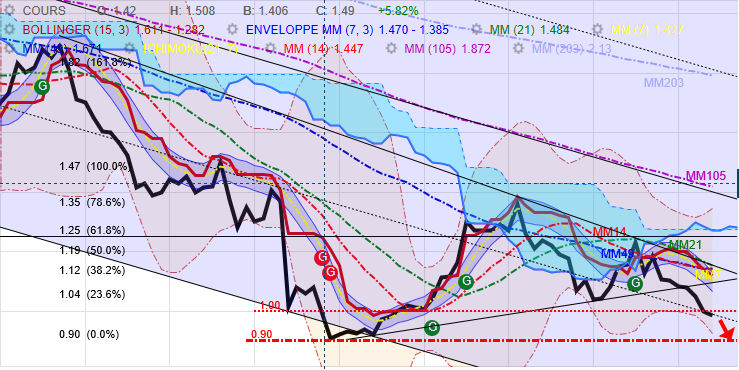The height and width of the screenshot is (370, 739).
Task: Open MM (105) indicator settings gear
Action: (x=391, y=49)
